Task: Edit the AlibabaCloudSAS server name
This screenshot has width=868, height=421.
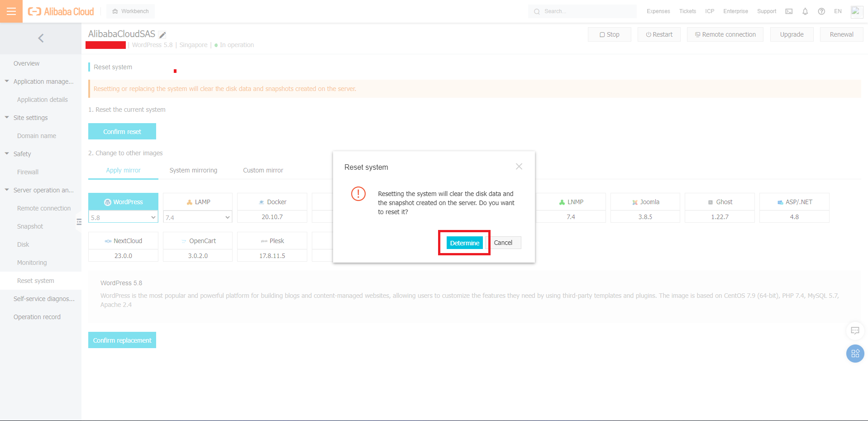Action: point(162,35)
